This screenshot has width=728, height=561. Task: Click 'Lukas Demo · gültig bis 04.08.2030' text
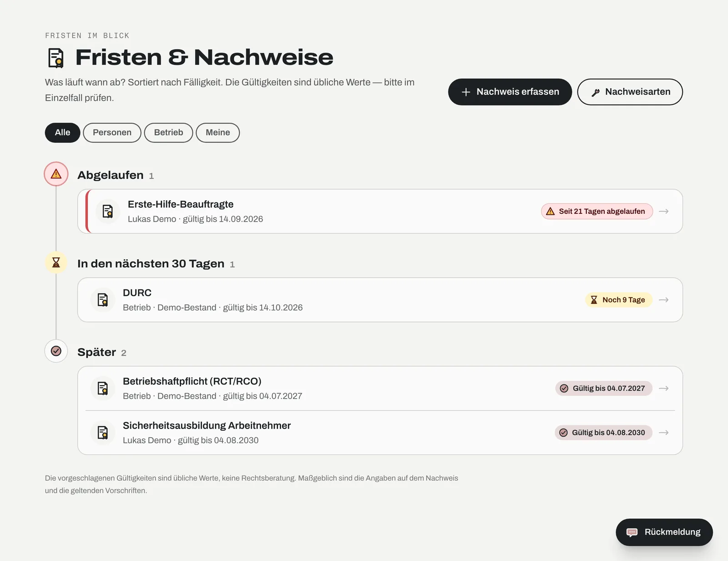191,440
